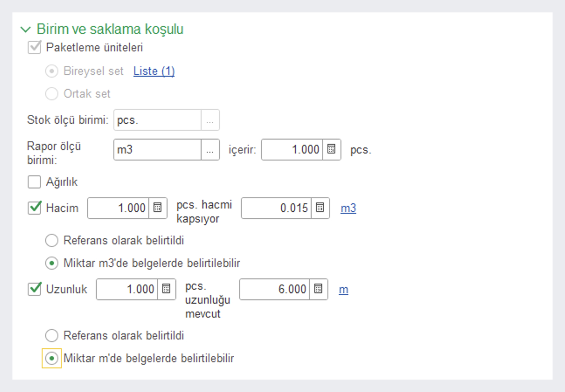Open calculator beside Uzunluk pcs. quantity
565x392 pixels.
(166, 289)
